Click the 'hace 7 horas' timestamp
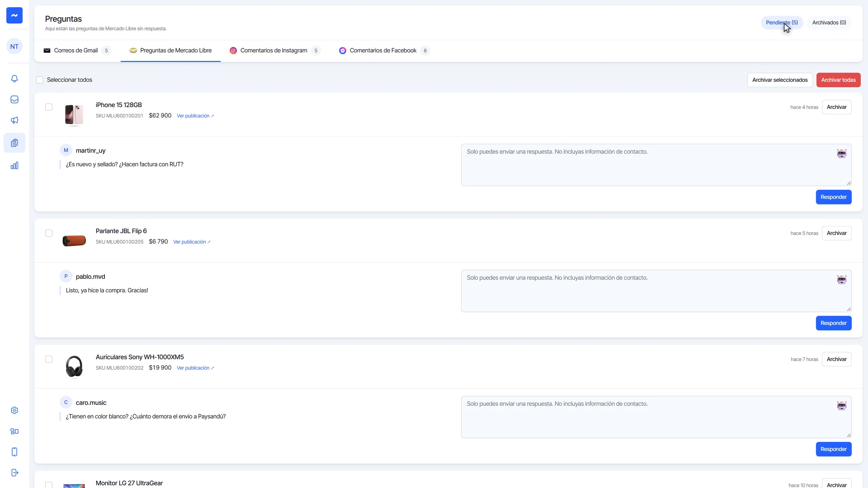Screen dimensions: 868x488 pos(804,360)
